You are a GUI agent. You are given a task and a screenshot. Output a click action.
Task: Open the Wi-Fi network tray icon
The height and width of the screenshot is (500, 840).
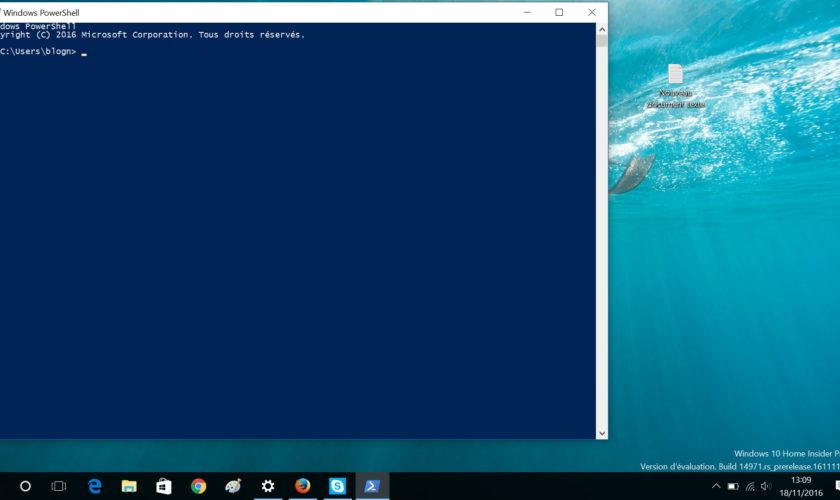coord(749,486)
